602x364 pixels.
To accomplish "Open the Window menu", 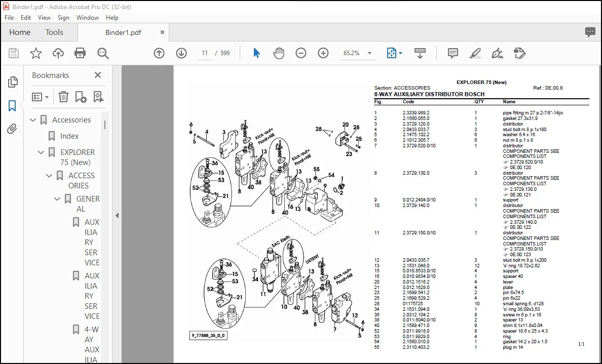I will click(x=88, y=18).
